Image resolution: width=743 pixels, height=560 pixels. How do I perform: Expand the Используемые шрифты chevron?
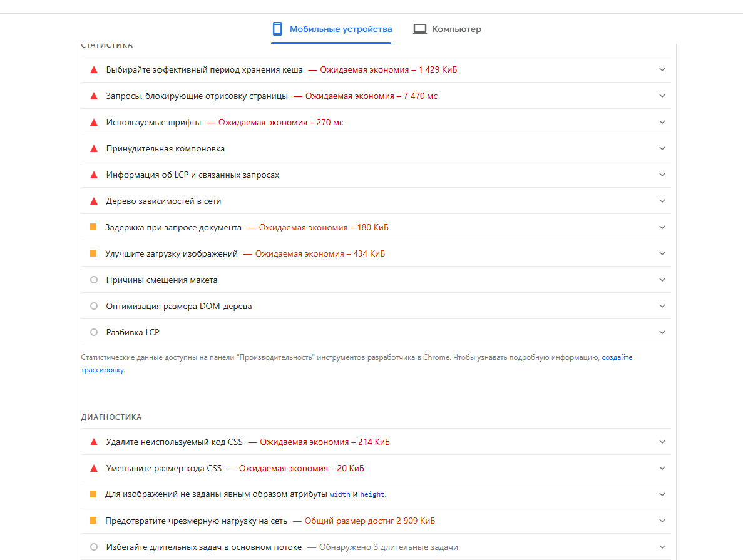(662, 122)
